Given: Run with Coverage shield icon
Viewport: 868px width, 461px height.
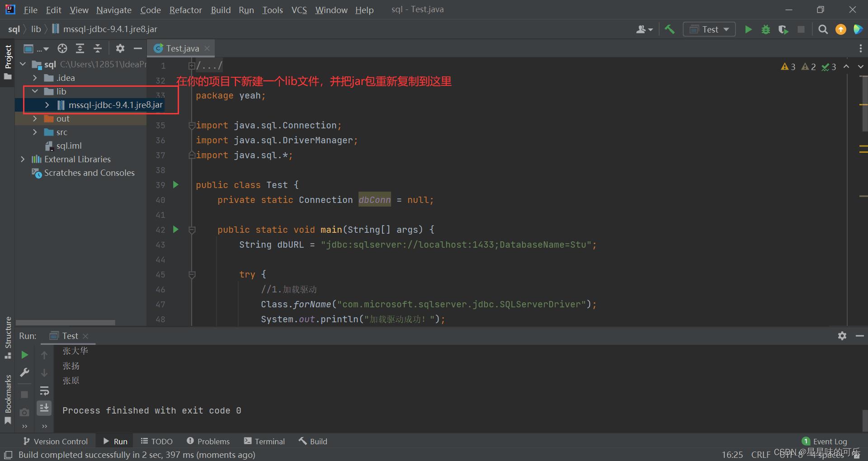Looking at the screenshot, I should [x=783, y=29].
